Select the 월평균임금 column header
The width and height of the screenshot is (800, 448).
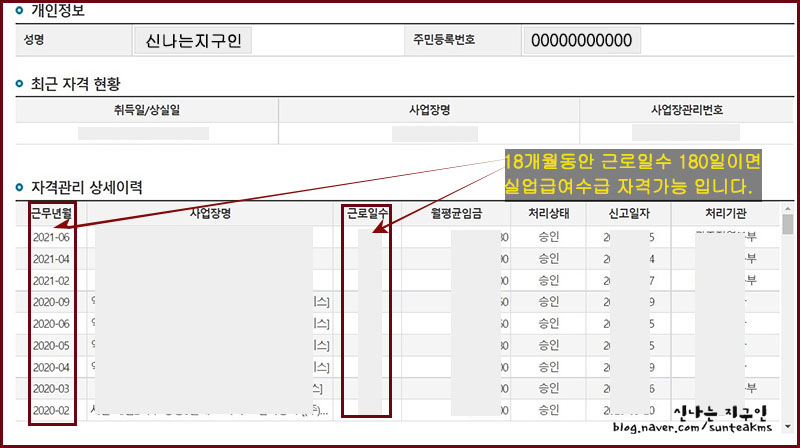click(x=456, y=213)
